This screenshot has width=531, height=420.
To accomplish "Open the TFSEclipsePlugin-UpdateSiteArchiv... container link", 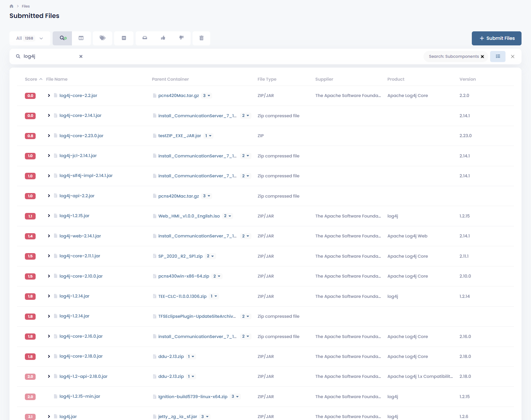I will pos(197,316).
